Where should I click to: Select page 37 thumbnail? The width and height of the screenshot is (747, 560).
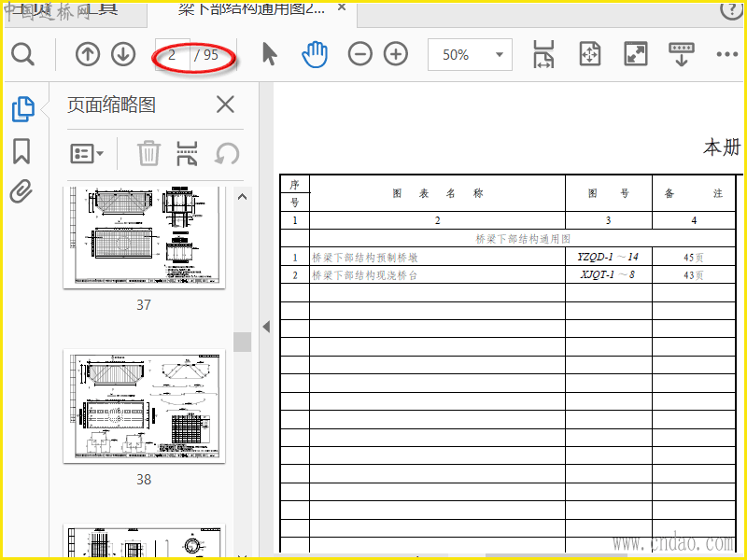(x=145, y=238)
